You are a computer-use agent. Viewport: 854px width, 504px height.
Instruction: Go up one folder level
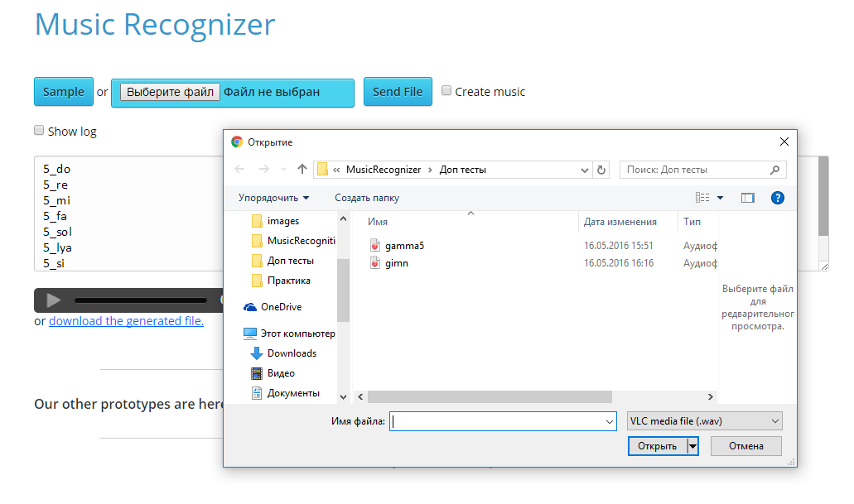coord(302,170)
